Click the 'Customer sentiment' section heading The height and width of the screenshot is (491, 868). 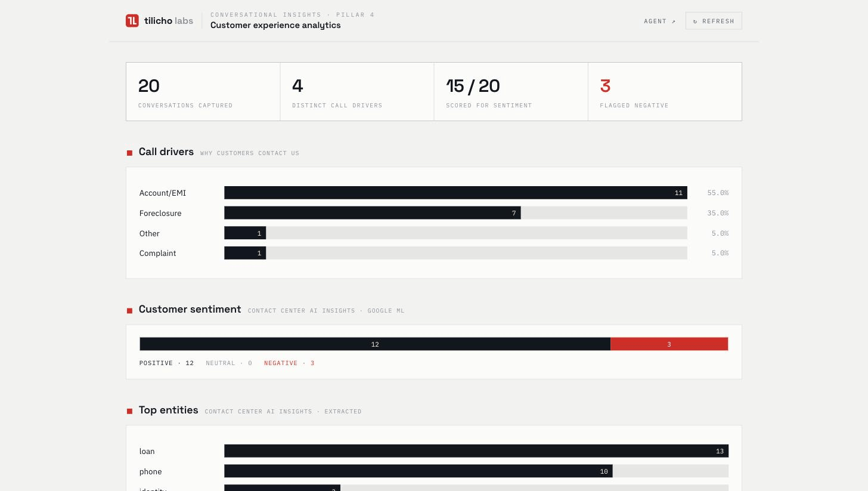click(x=190, y=309)
